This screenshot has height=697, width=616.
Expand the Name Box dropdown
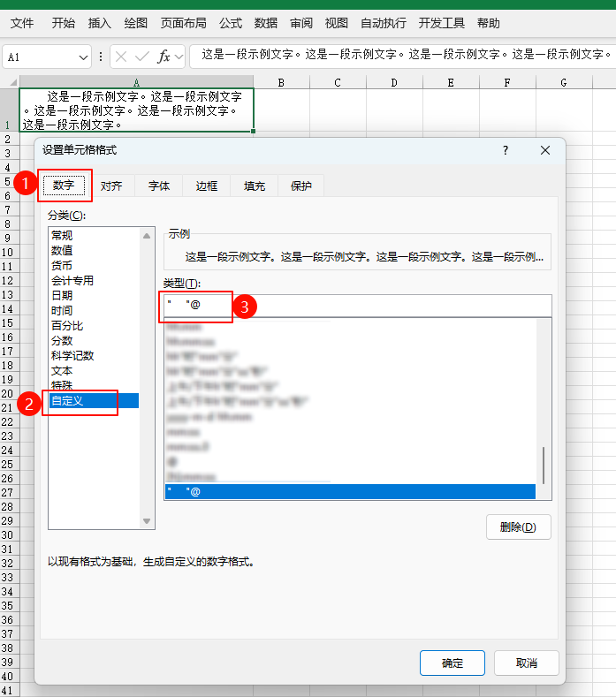[x=84, y=57]
